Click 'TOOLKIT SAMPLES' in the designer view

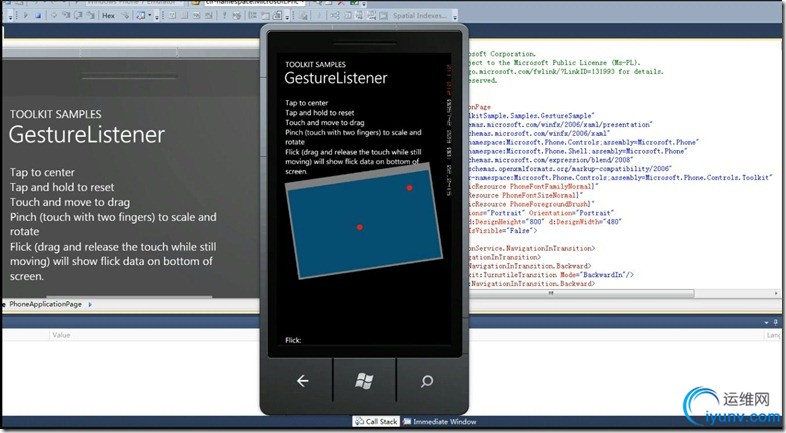coord(56,114)
